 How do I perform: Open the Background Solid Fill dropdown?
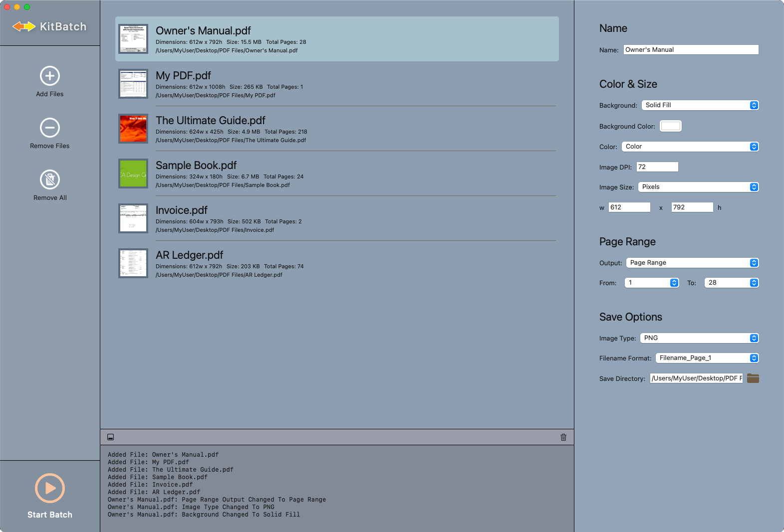click(700, 105)
